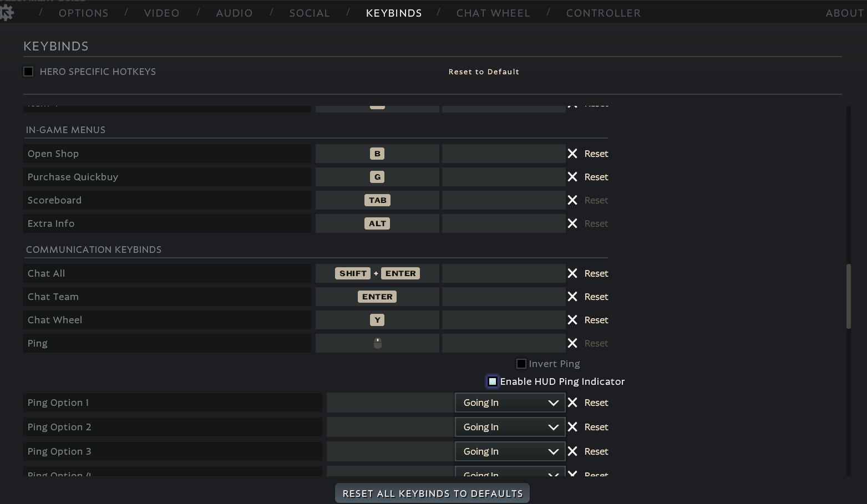The width and height of the screenshot is (867, 504).
Task: Clear the Purchase Quickbuy keybind with X
Action: click(572, 177)
